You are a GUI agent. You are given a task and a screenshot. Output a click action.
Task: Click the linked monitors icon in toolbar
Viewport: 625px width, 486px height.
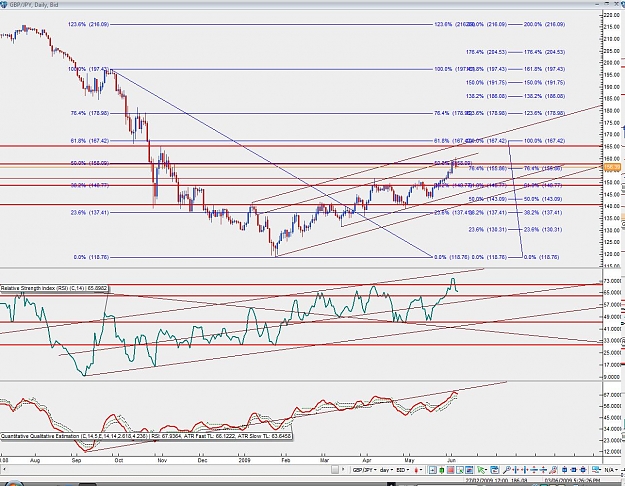(x=596, y=470)
